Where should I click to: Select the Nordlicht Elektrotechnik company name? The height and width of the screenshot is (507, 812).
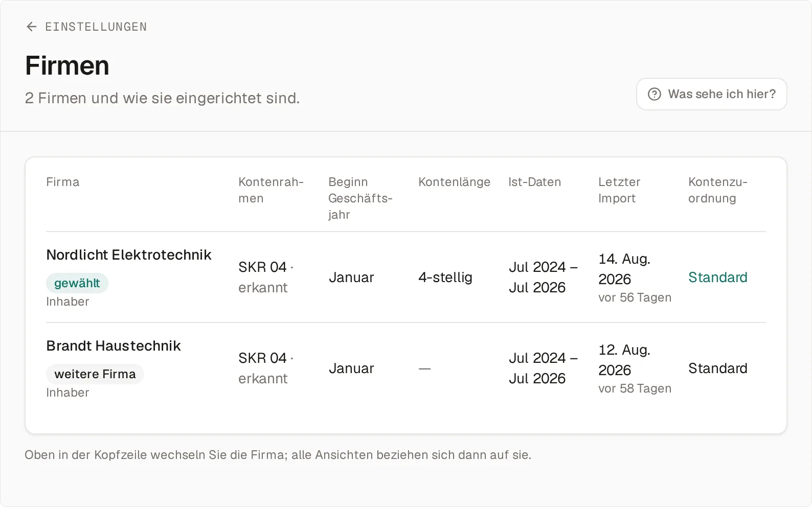pyautogui.click(x=129, y=255)
